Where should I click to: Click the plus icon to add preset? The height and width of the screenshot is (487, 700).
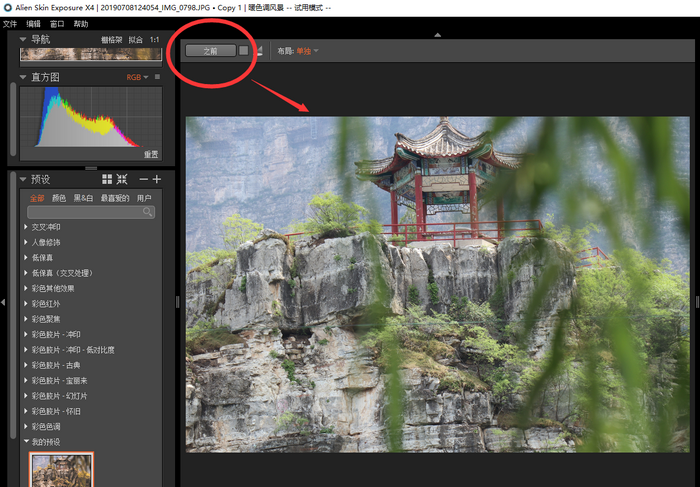[156, 179]
